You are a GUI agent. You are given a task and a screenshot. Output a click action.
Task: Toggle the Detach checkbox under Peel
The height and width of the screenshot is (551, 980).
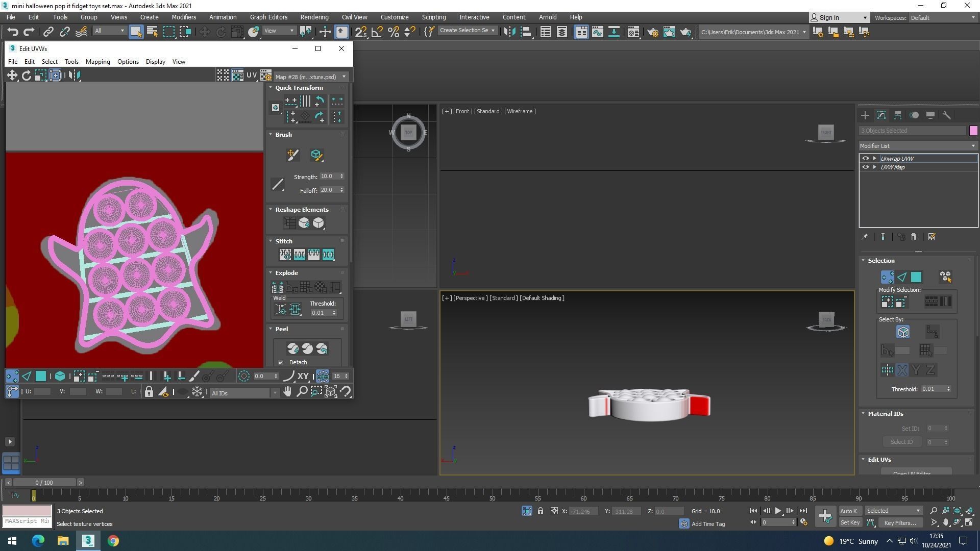(281, 363)
